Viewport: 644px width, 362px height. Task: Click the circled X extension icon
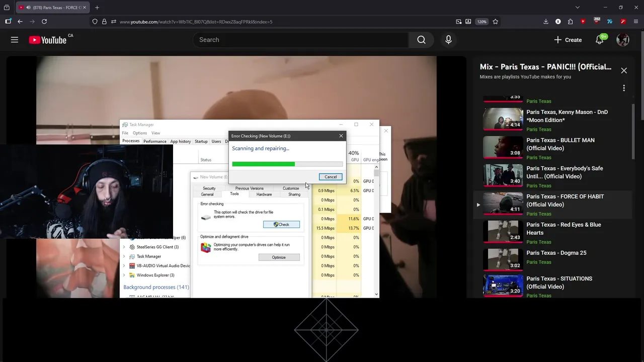558,22
